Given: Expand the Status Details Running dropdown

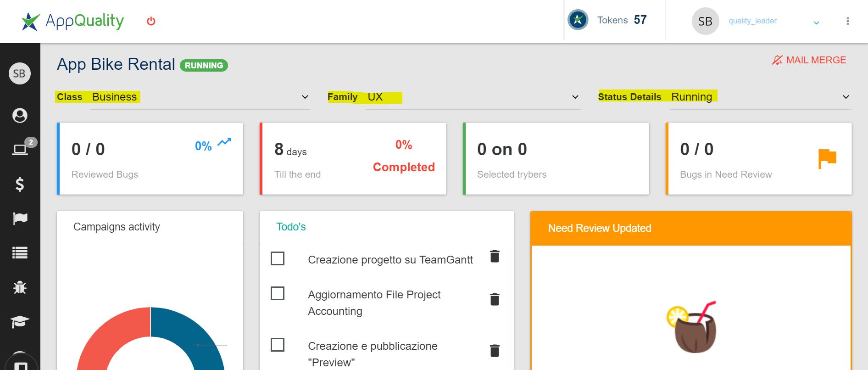Looking at the screenshot, I should (x=725, y=97).
